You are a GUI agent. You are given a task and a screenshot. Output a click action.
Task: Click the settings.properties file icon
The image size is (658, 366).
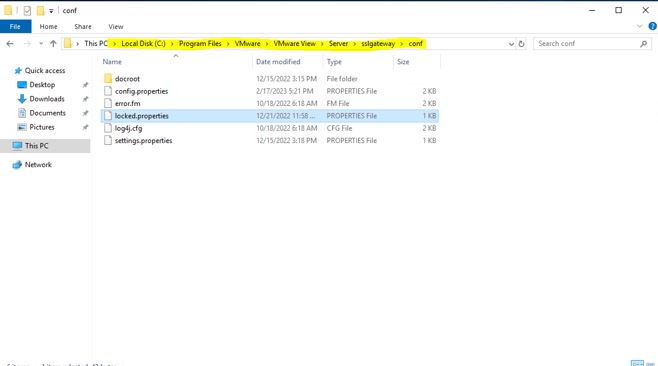click(108, 141)
